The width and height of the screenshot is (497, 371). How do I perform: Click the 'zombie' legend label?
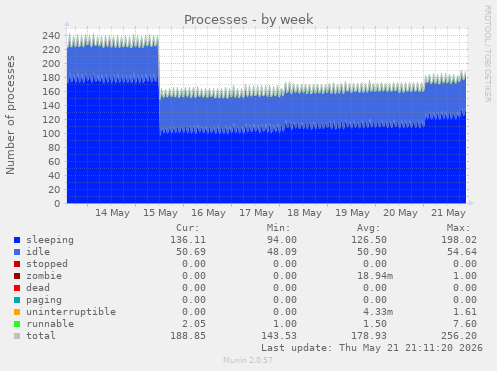44,276
